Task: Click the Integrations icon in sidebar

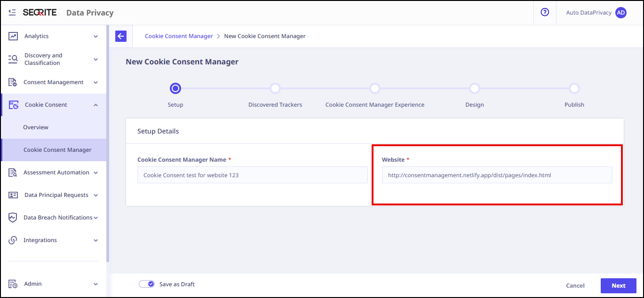Action: pyautogui.click(x=13, y=240)
